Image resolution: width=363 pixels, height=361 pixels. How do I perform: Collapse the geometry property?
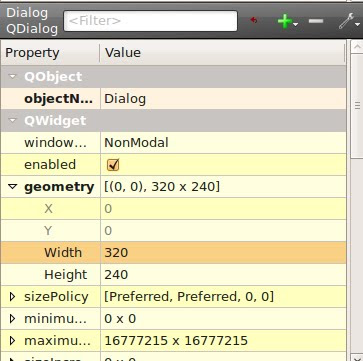pyautogui.click(x=12, y=186)
